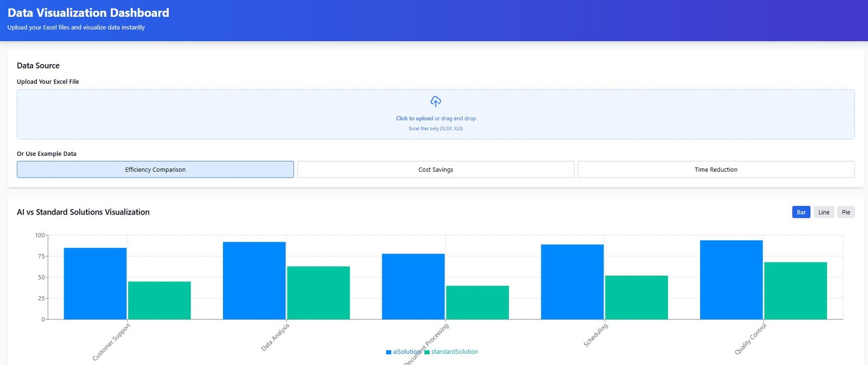Load the Cost Savings example data
Screen dimensions: 868x365
point(436,169)
